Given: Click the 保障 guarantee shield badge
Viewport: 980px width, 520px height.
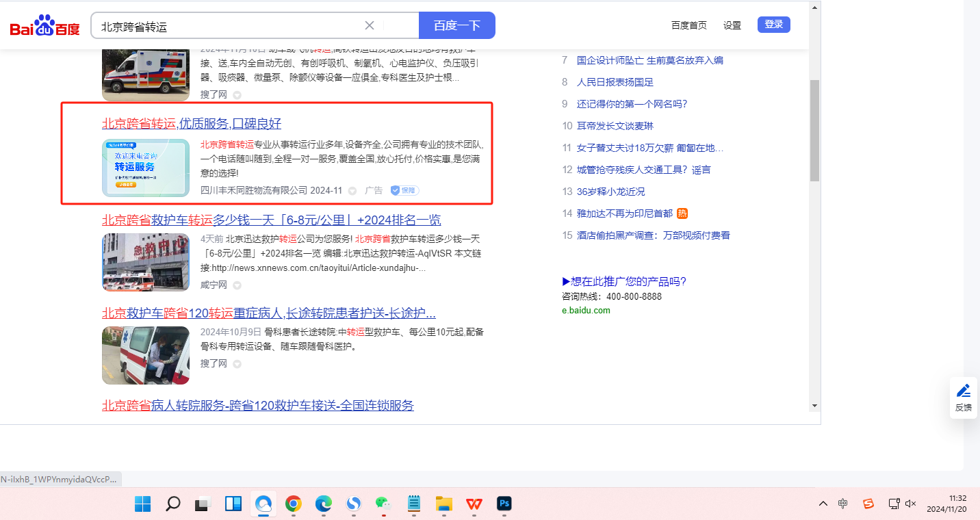Looking at the screenshot, I should click(x=404, y=190).
